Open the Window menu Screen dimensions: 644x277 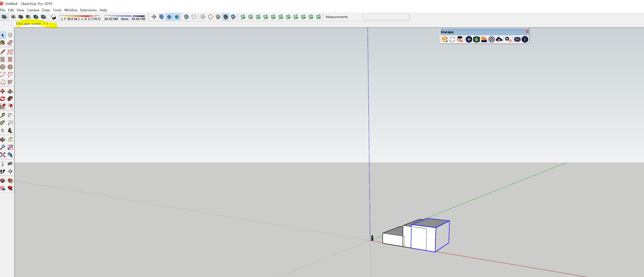(71, 10)
